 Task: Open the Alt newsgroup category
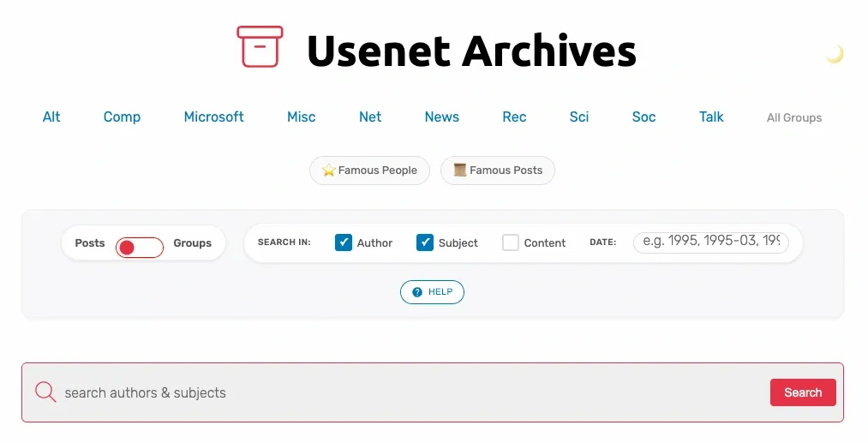pos(51,117)
